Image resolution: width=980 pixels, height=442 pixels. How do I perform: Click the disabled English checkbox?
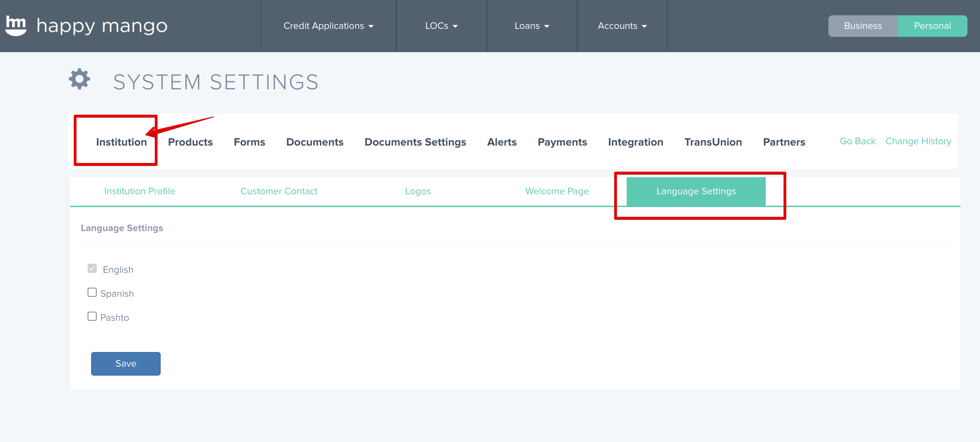(x=92, y=268)
